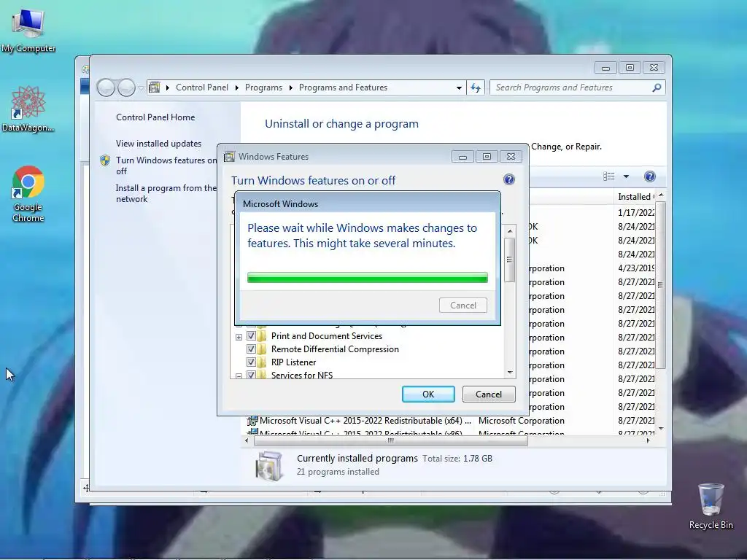Click Programs in the breadcrumb path

263,87
